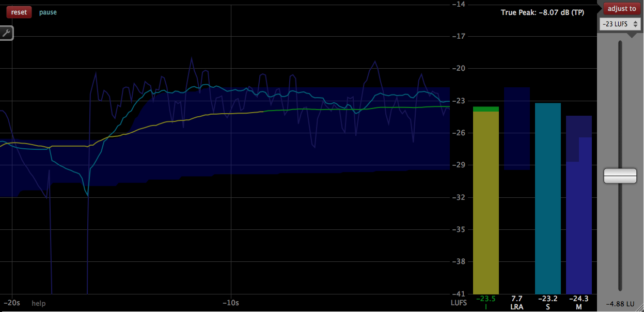
Task: Click the red reset button
Action: point(19,12)
